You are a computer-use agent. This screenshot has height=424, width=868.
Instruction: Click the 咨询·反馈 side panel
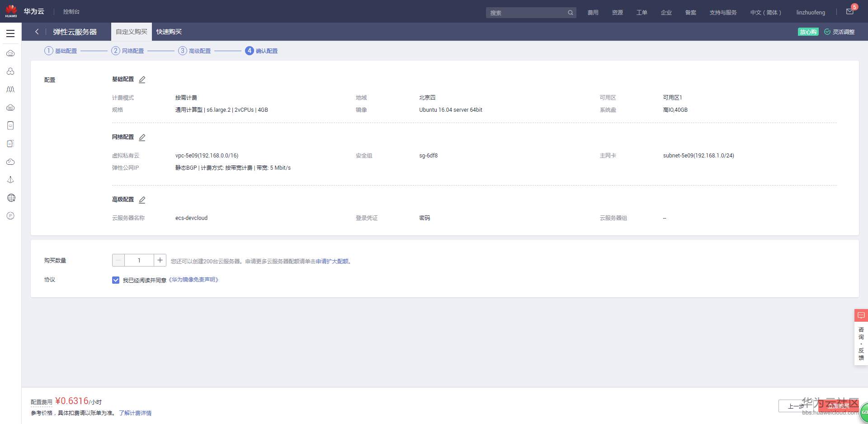[861, 343]
